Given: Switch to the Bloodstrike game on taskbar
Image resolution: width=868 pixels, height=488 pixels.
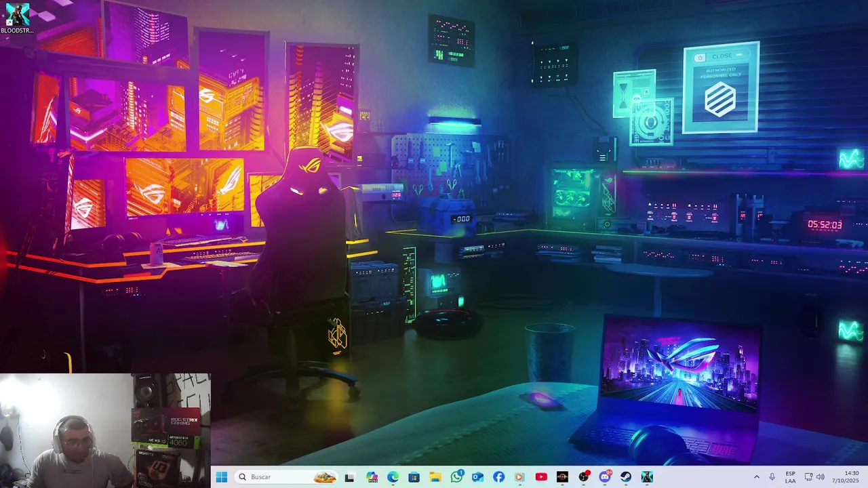Looking at the screenshot, I should pos(647,477).
